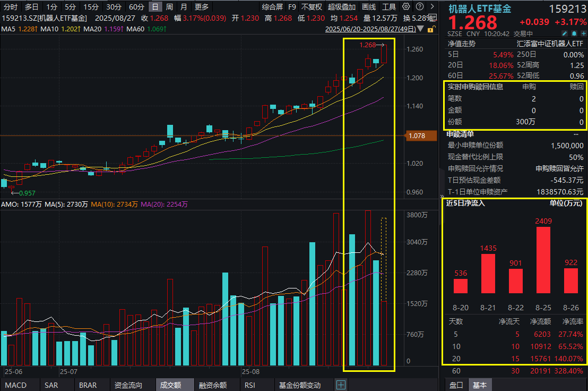
Task: Open the 更多 periods dropdown
Action: pos(202,7)
